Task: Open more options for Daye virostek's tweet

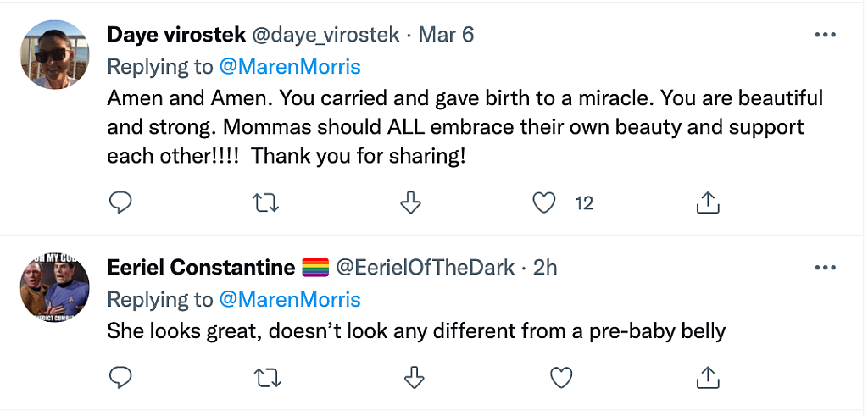Action: click(825, 35)
